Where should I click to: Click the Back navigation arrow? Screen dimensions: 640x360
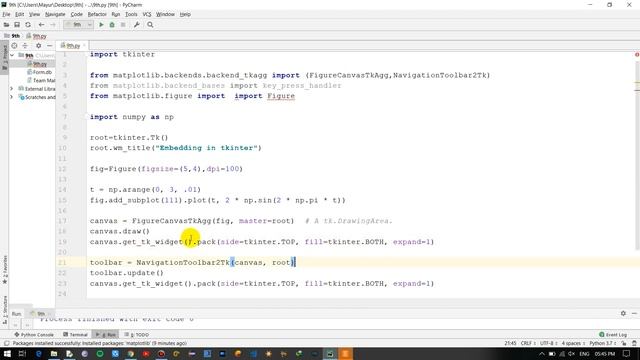click(x=41, y=25)
